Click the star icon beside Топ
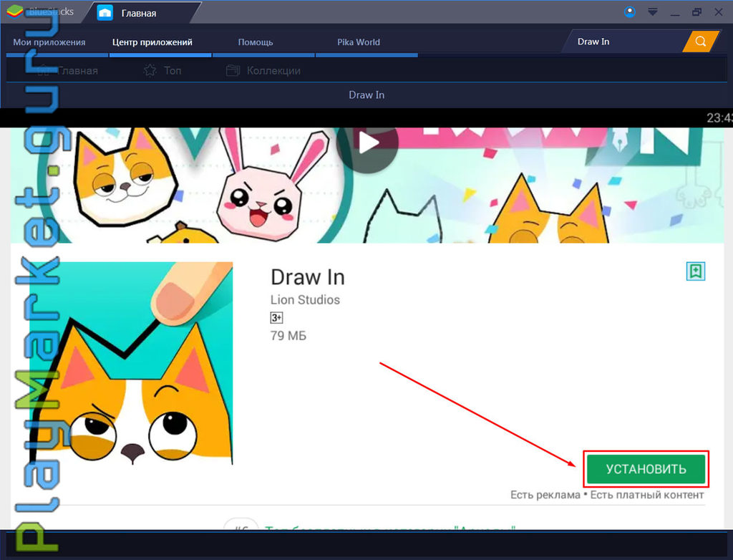 pos(150,71)
